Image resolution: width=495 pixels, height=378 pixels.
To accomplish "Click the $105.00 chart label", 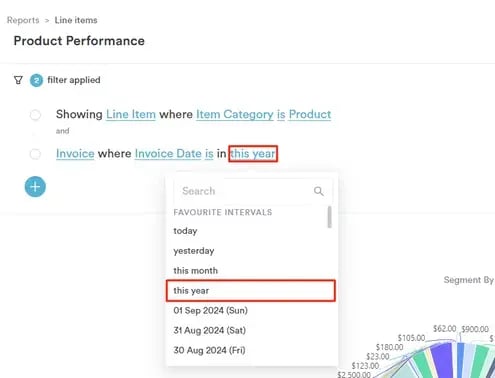I will pyautogui.click(x=411, y=338).
